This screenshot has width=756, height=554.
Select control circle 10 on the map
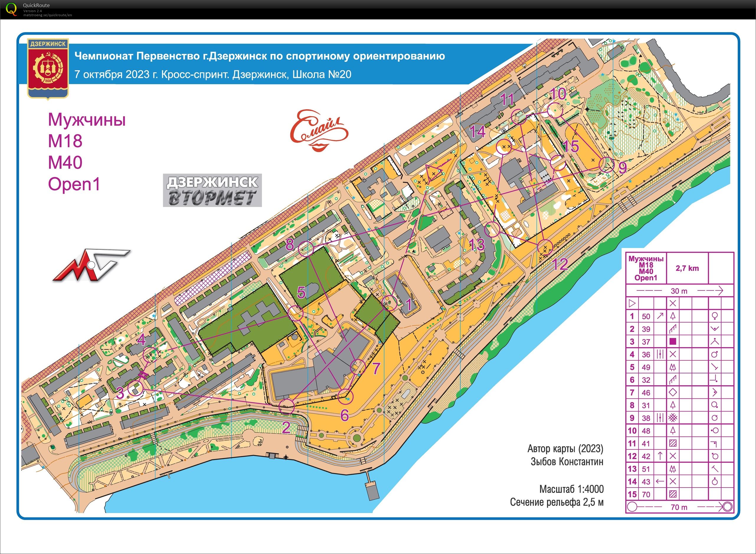click(x=555, y=110)
